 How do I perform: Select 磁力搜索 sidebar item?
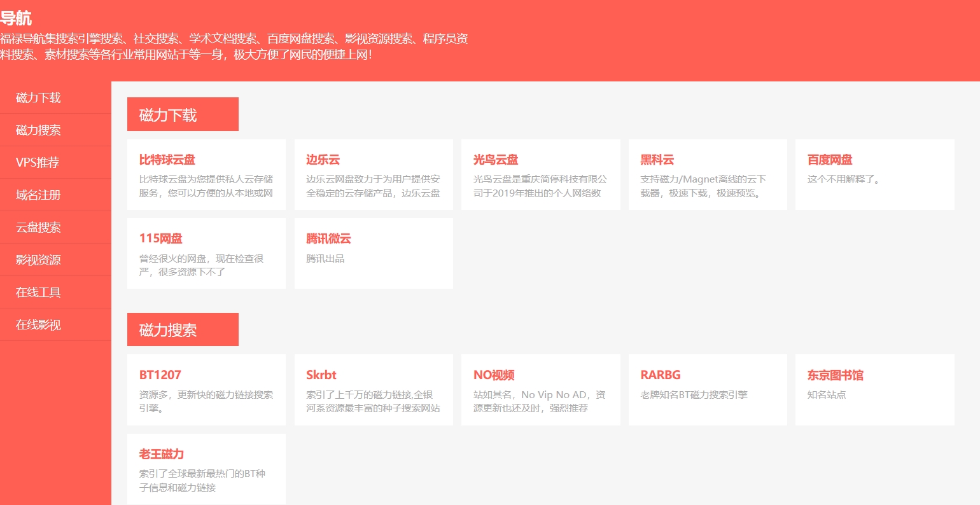[x=55, y=130]
